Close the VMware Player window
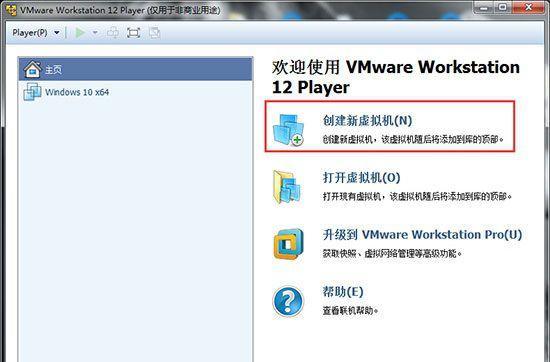550x362 pixels. [x=528, y=7]
